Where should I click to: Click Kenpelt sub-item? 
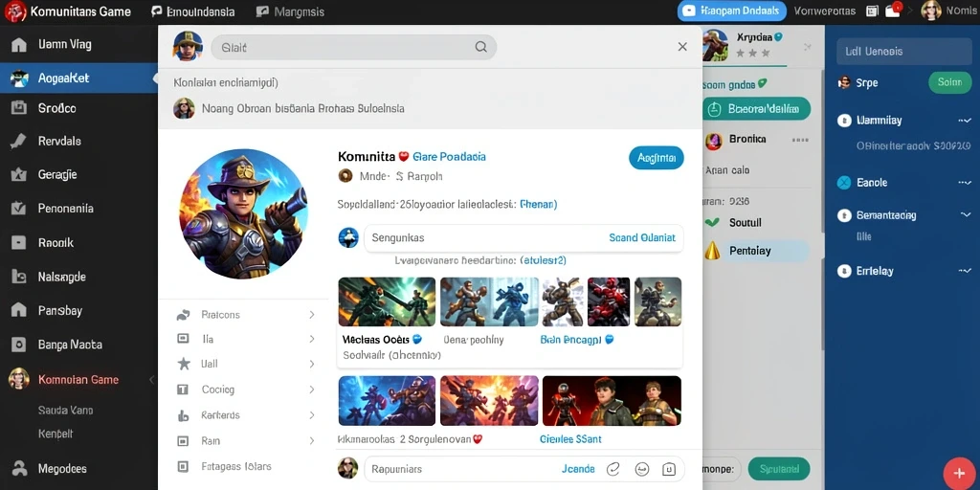(56, 434)
